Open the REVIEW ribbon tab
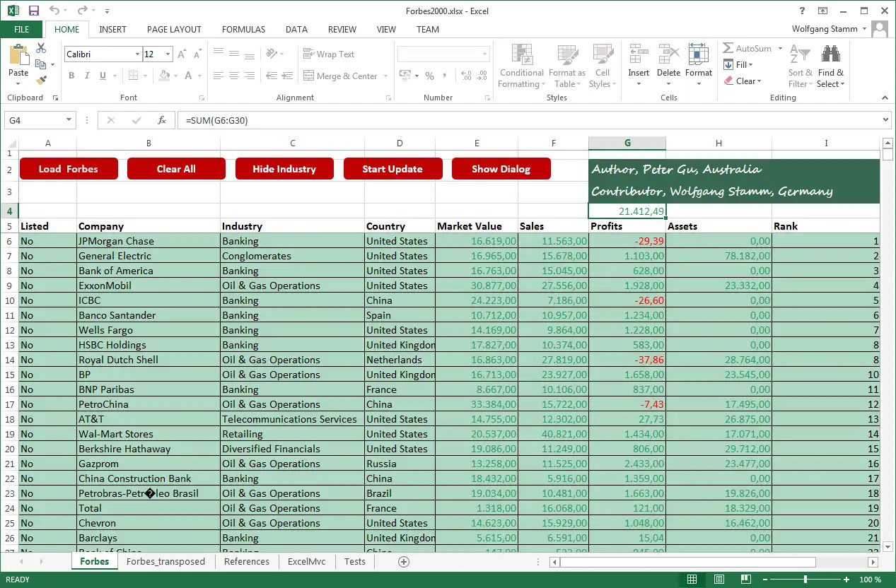Screen dimensions: 896x588 (x=342, y=29)
